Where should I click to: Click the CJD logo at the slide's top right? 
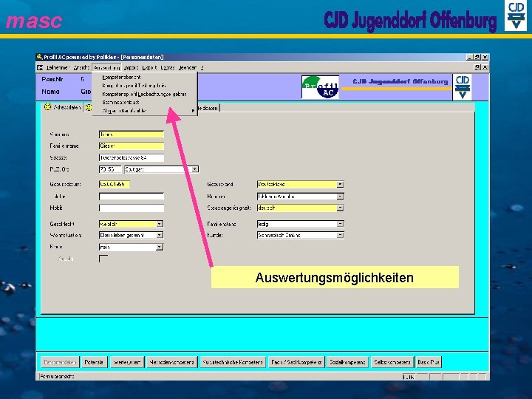(x=516, y=16)
